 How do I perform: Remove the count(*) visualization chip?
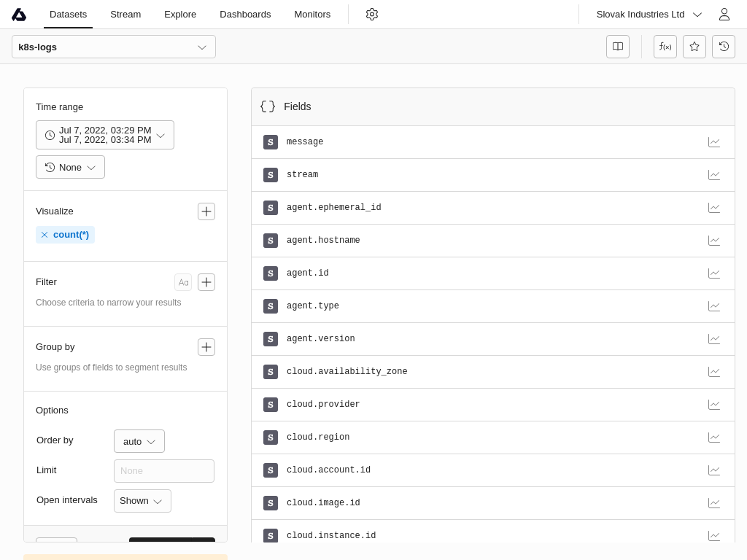(44, 235)
